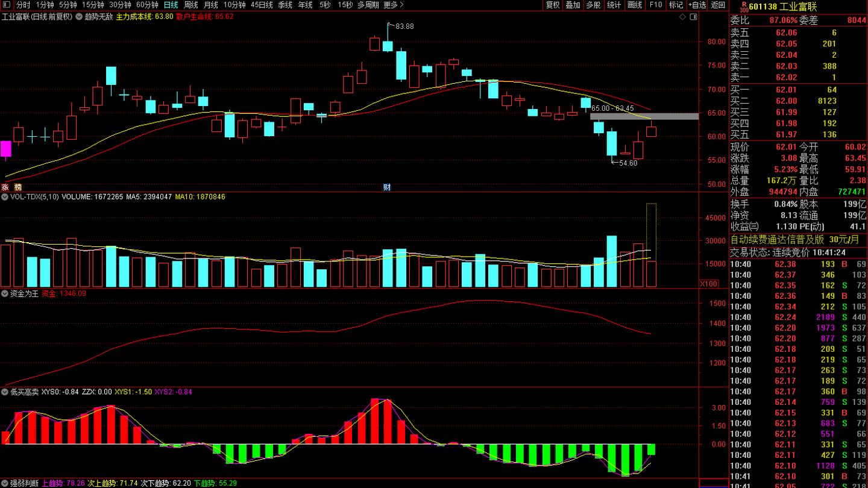Toggle the right panel icon beside the diamond
This screenshot has width=868, height=488.
click(x=694, y=16)
